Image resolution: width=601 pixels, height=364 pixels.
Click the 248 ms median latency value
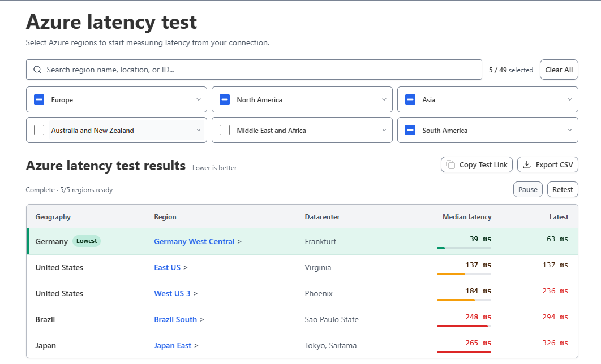point(478,317)
